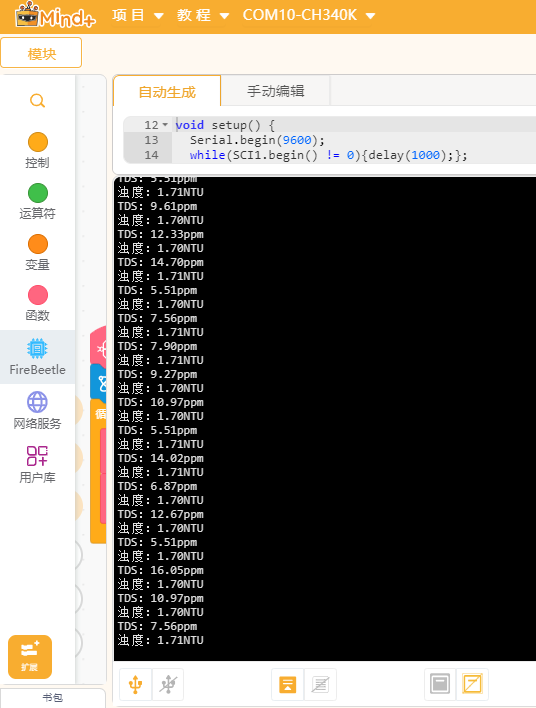Click the USB serial connect icon
Image resolution: width=536 pixels, height=708 pixels.
tap(135, 684)
